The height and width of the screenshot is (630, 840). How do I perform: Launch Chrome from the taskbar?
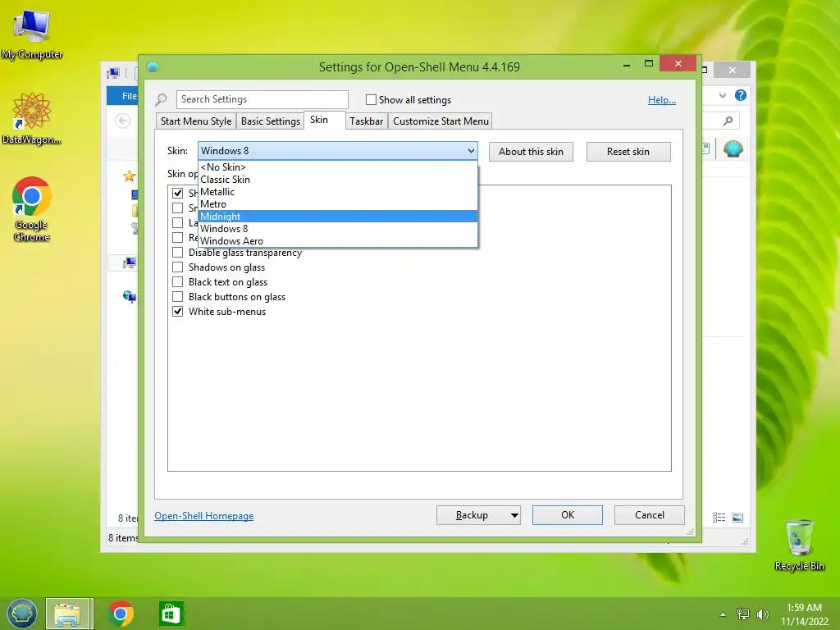121,614
